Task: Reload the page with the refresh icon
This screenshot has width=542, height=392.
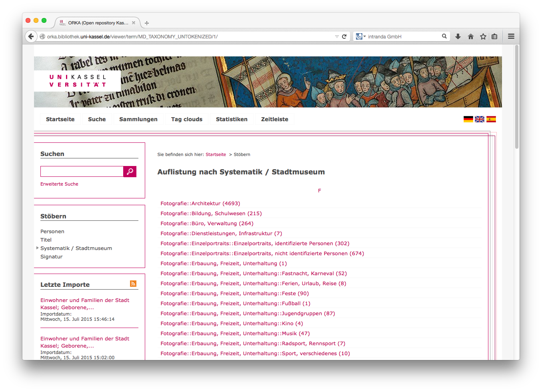Action: [x=344, y=36]
